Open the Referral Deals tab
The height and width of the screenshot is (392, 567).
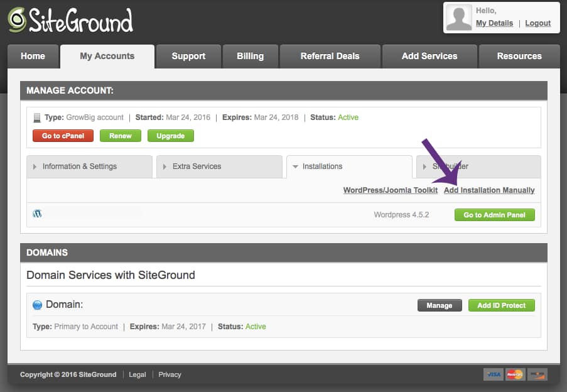click(x=330, y=56)
